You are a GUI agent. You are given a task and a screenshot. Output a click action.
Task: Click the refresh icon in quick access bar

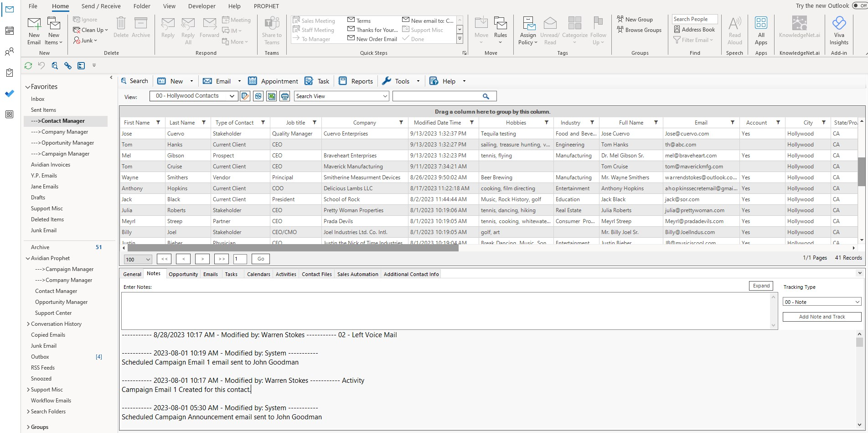(x=28, y=66)
